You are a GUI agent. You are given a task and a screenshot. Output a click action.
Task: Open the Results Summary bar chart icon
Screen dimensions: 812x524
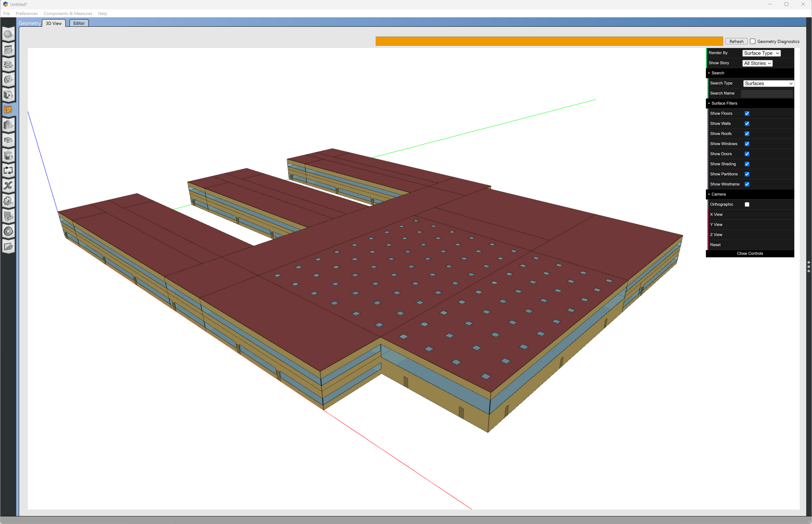coord(8,247)
